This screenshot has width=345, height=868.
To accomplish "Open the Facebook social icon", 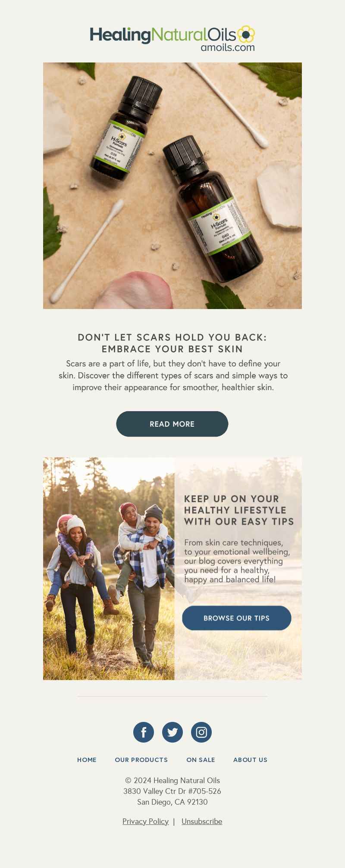I will [x=144, y=732].
